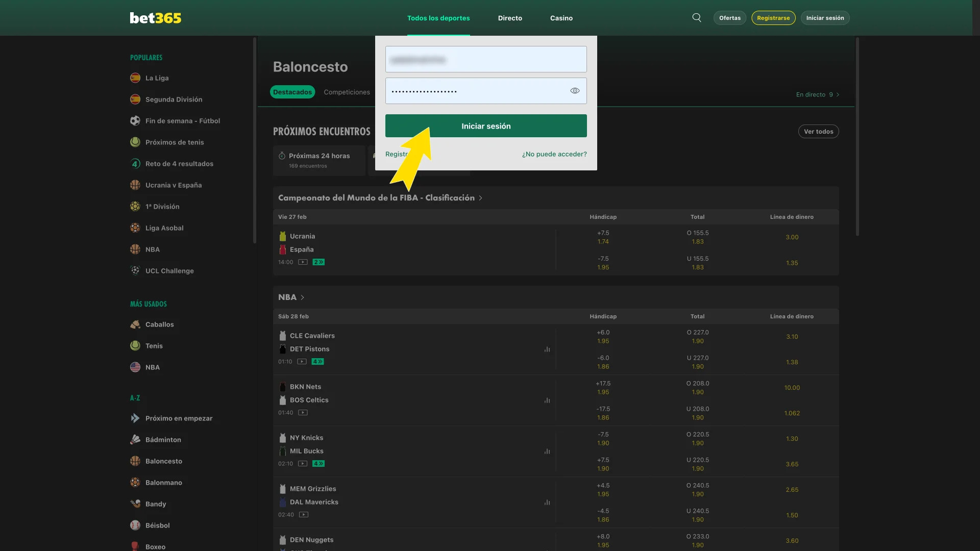This screenshot has height=551, width=980.
Task: Open the FIBA Clasificación section arrow
Action: tap(481, 198)
